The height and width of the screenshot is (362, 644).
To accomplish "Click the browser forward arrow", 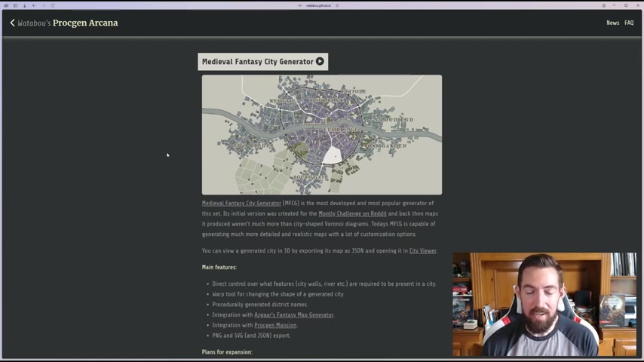I will coord(43,5).
